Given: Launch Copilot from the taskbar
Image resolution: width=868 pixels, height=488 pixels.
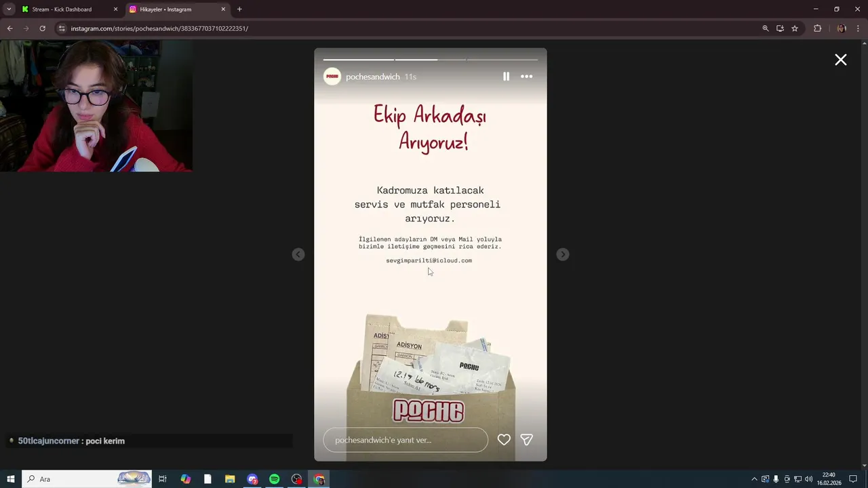Looking at the screenshot, I should (185, 479).
